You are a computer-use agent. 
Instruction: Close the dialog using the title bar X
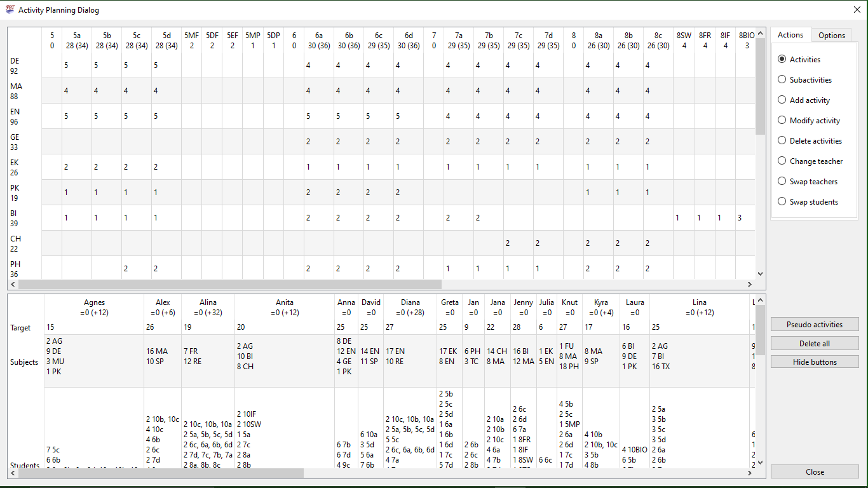click(856, 10)
